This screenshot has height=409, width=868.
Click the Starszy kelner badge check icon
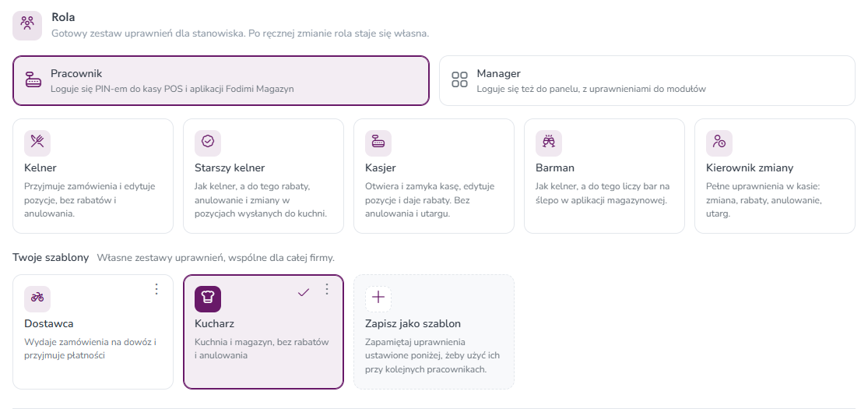coord(208,143)
